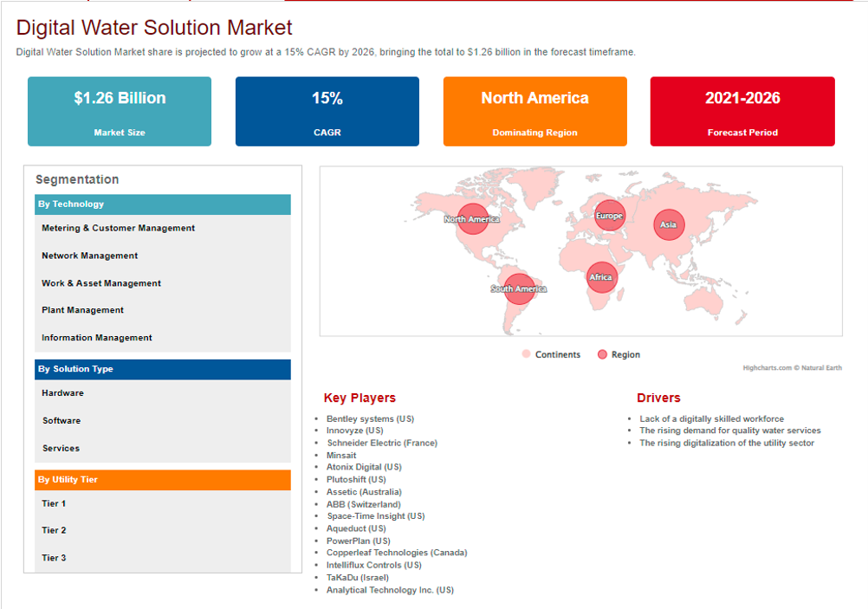Screen dimensions: 868x609
Task: Click the 2021-2026 Forecast Period card
Action: (742, 111)
